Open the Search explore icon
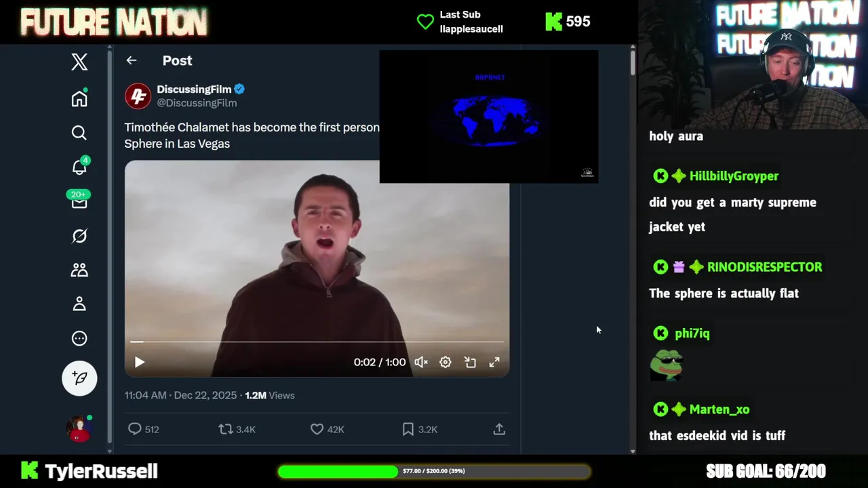The width and height of the screenshot is (868, 488). pyautogui.click(x=79, y=133)
